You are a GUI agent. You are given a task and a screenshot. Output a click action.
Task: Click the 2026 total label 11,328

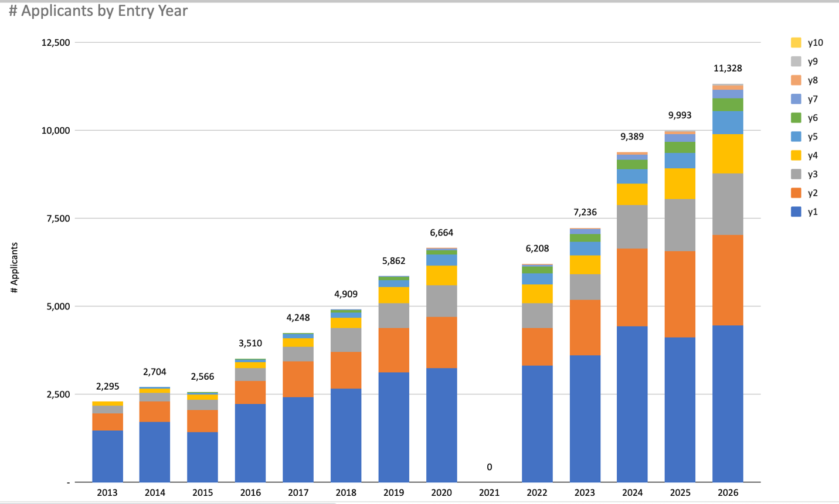point(728,69)
